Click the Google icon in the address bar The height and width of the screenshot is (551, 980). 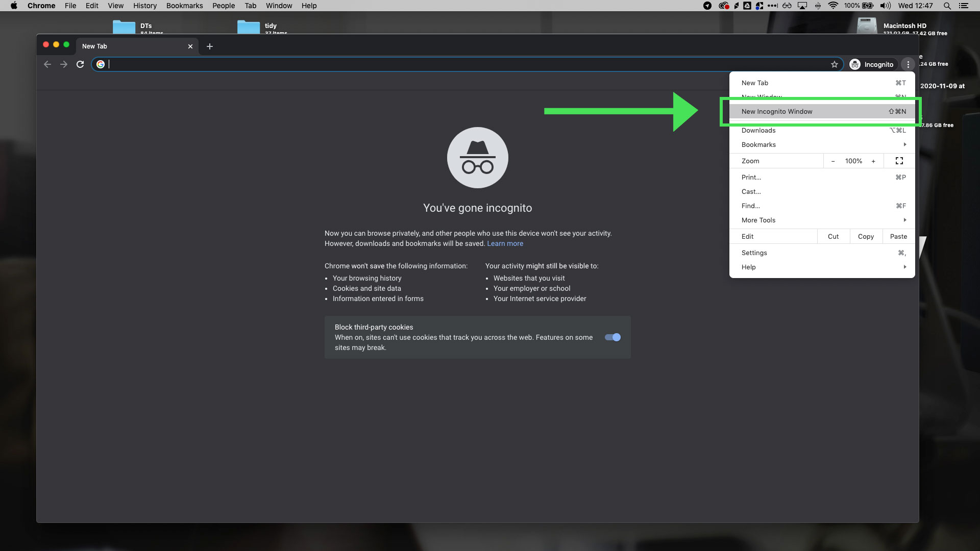101,64
